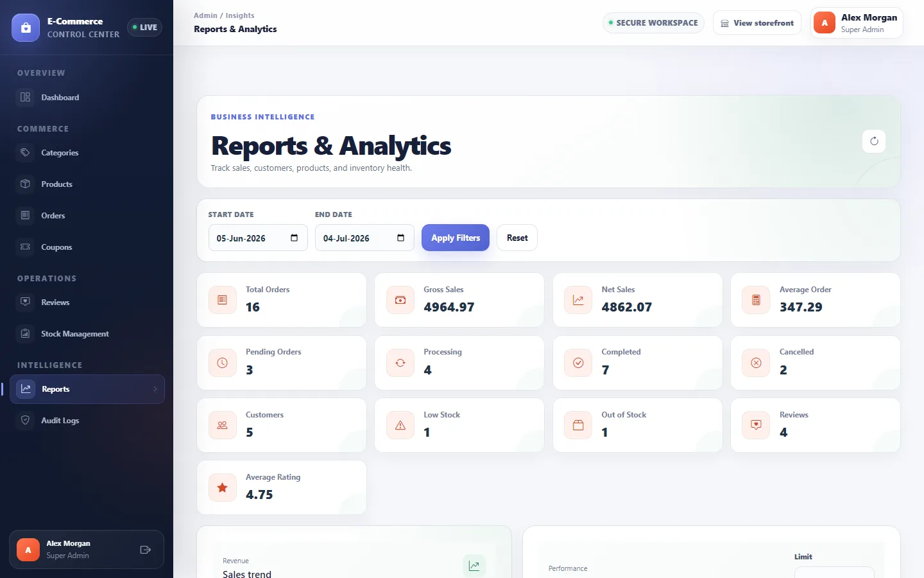Click the Out of Stock box icon

[578, 425]
